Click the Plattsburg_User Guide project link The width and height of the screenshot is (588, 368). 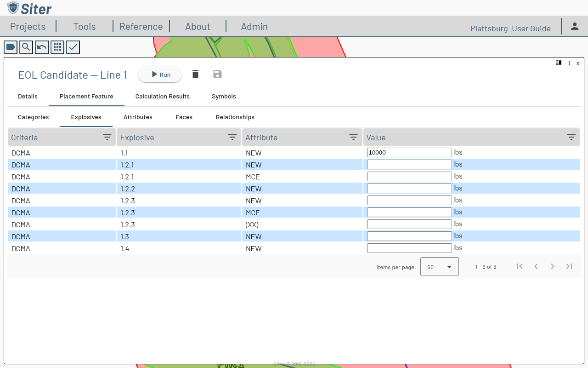click(510, 29)
